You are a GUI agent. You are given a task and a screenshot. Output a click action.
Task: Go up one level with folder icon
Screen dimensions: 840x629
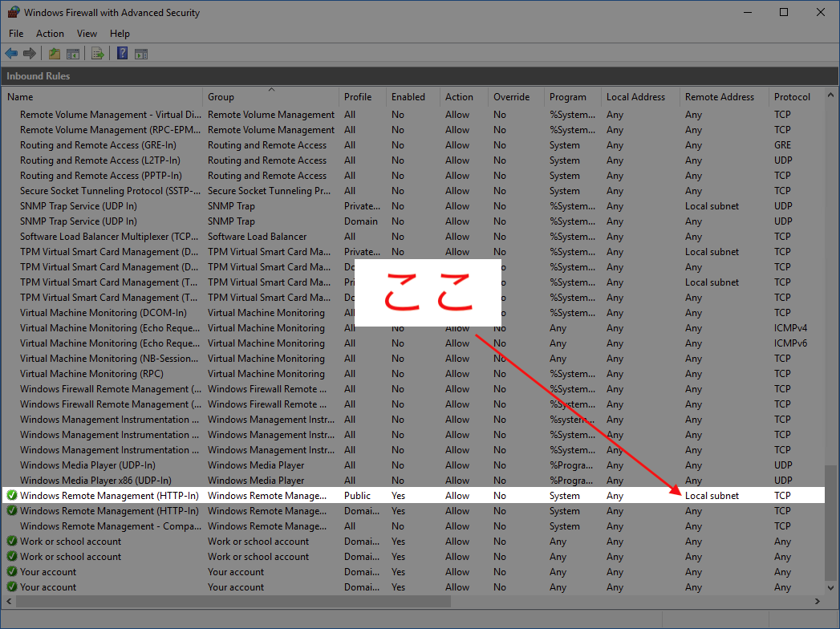click(x=54, y=54)
